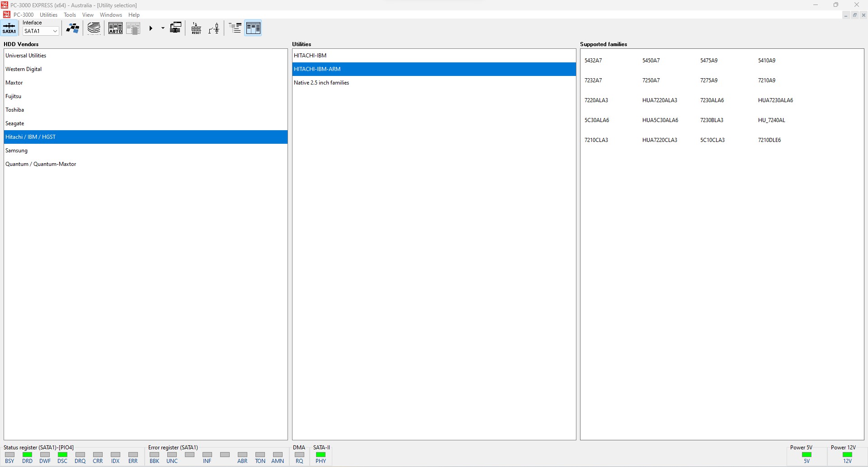Switch to tree view layout icon
The image size is (868, 467).
[235, 28]
